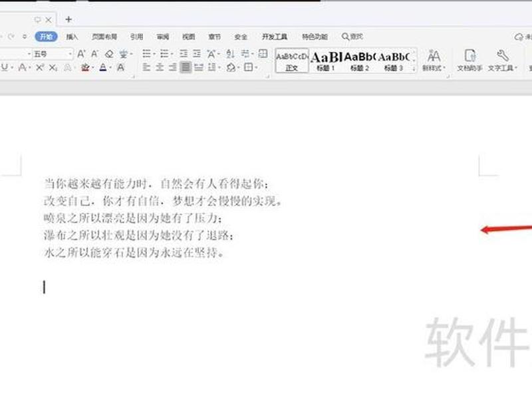Click the cloud sync icon
Screen dimensions: 532x399
point(519,37)
